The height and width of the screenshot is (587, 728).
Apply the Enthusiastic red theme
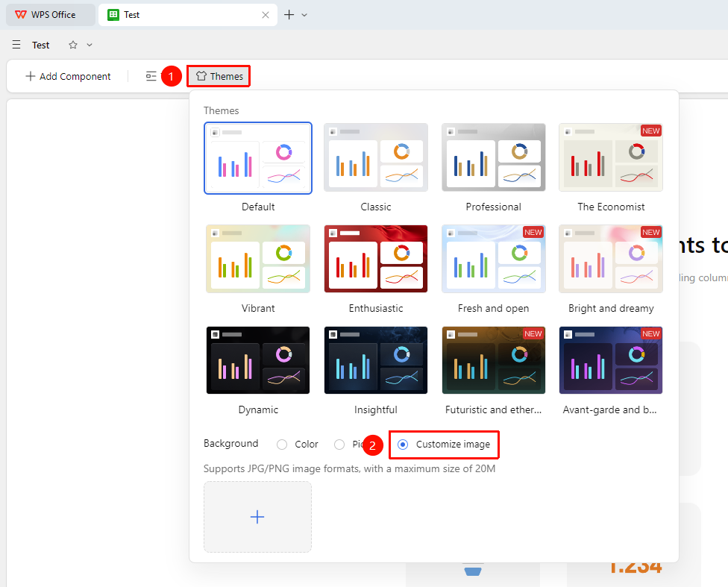pyautogui.click(x=376, y=259)
